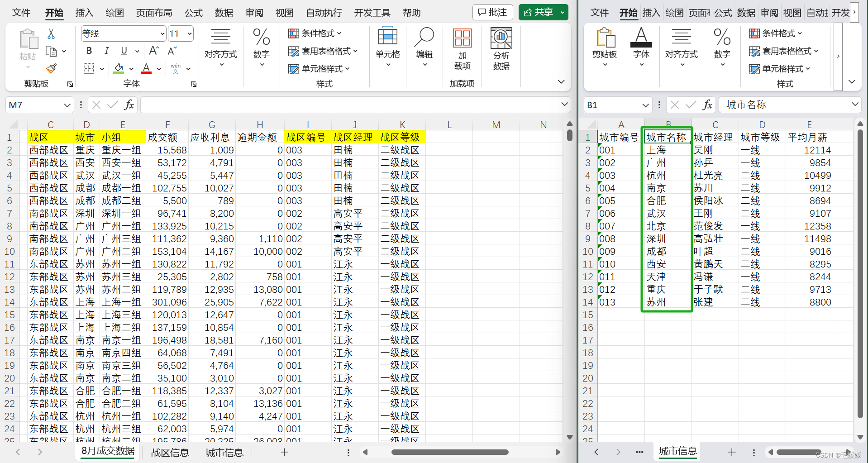Click the green 共享 share button
Screen dimensions: 868x463
pyautogui.click(x=539, y=12)
